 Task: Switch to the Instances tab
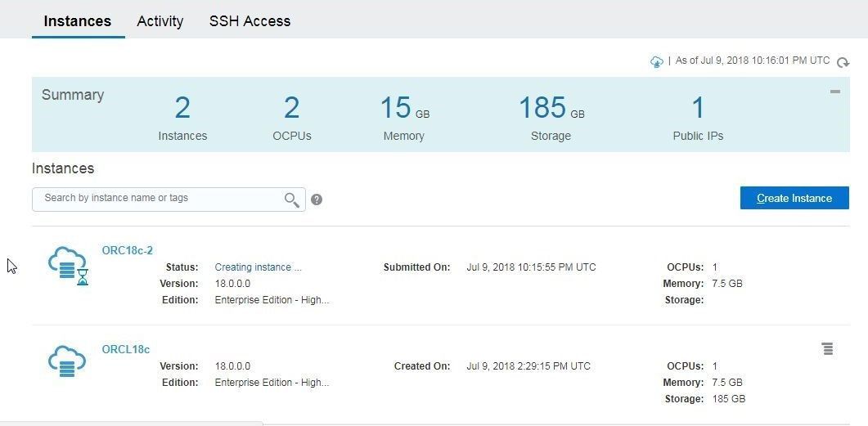click(x=78, y=21)
